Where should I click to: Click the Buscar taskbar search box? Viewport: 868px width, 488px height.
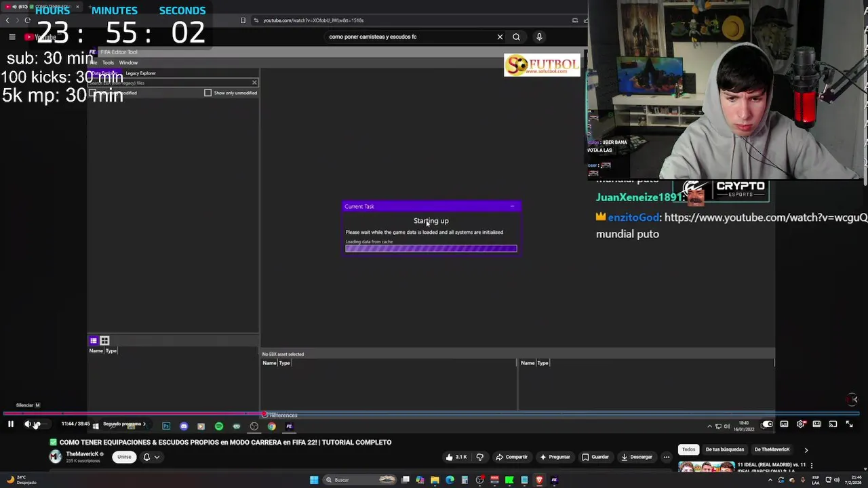(x=359, y=480)
